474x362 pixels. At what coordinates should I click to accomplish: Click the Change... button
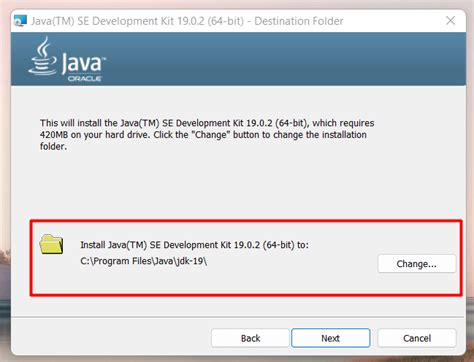click(x=416, y=264)
